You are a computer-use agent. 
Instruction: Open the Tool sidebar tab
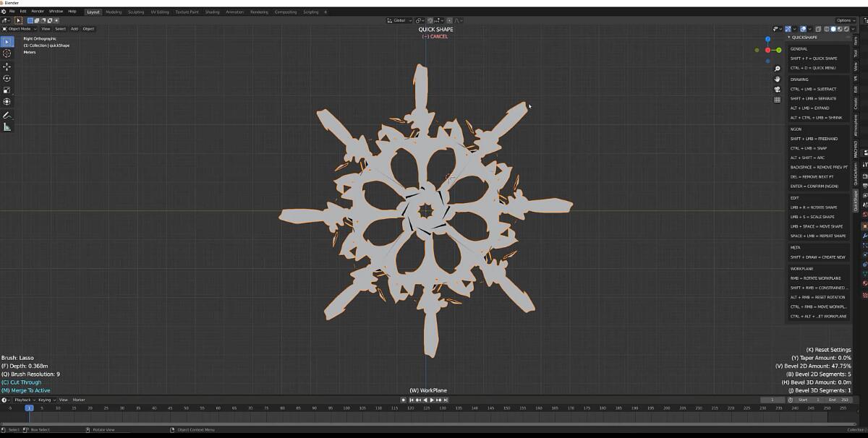pyautogui.click(x=856, y=53)
